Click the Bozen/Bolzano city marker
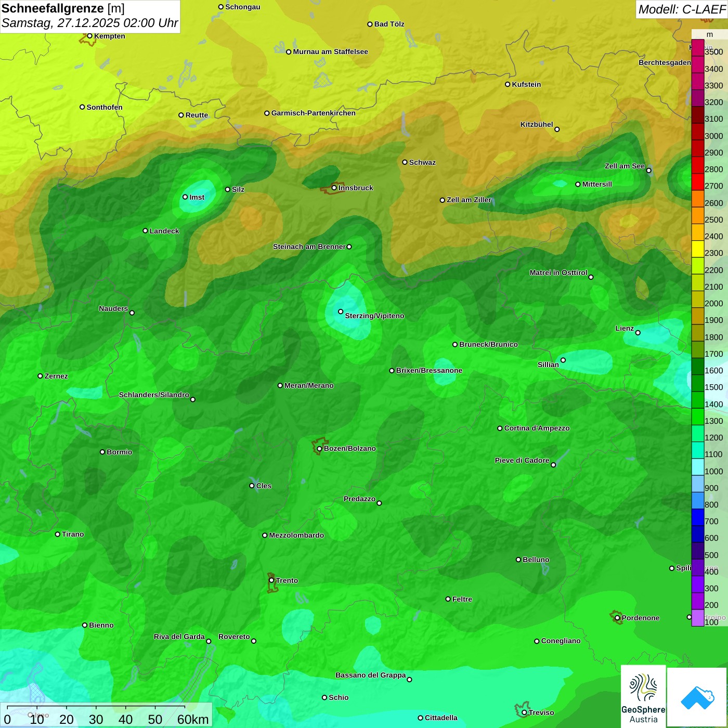 tap(320, 449)
